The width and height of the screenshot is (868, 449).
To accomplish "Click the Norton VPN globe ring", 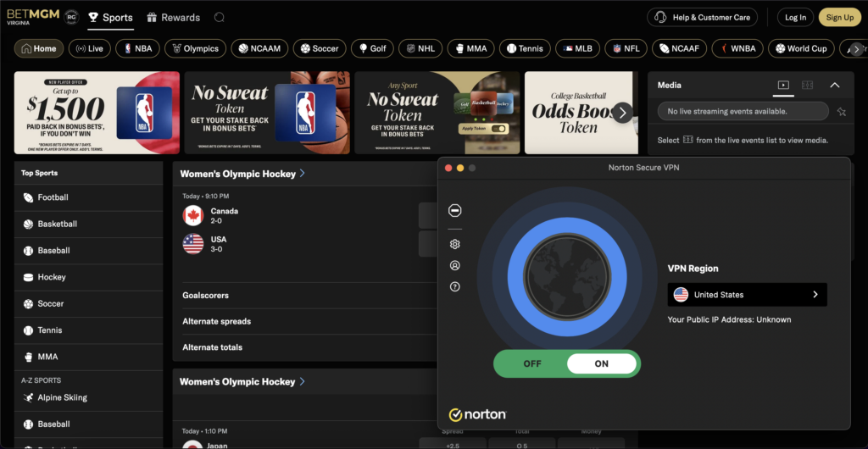I will point(567,277).
